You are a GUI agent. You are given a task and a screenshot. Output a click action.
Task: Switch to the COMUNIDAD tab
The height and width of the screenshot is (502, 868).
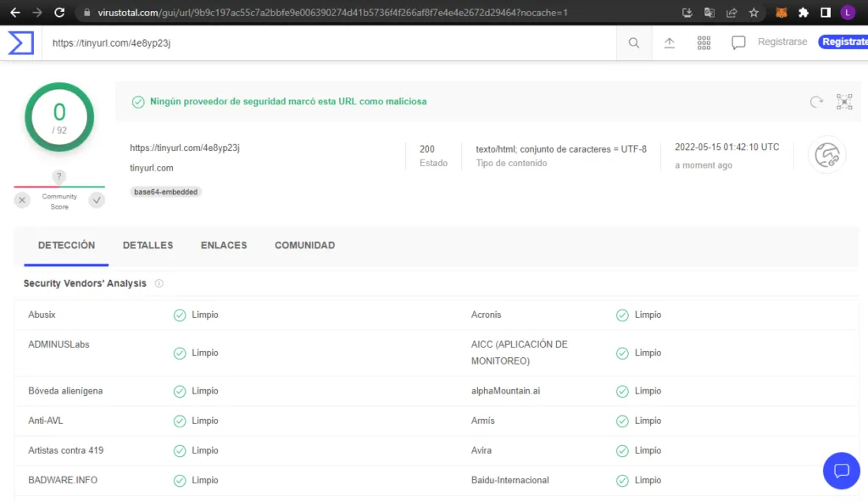coord(304,245)
